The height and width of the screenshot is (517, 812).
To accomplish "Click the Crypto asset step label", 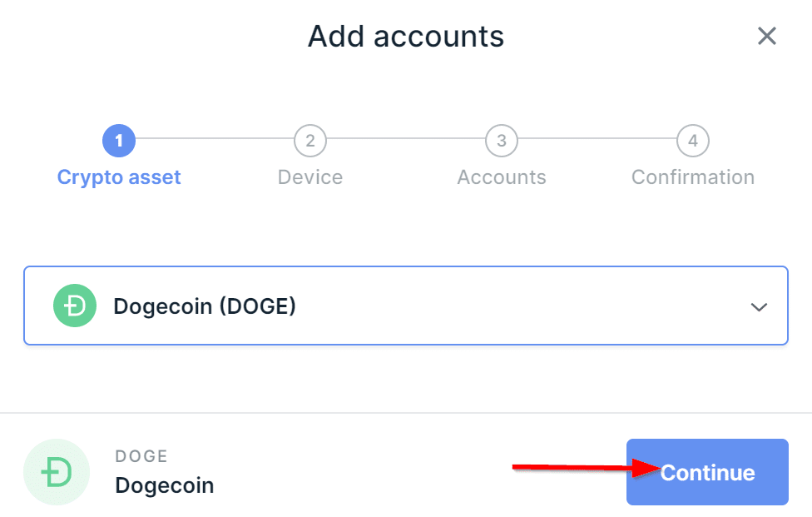I will [119, 177].
